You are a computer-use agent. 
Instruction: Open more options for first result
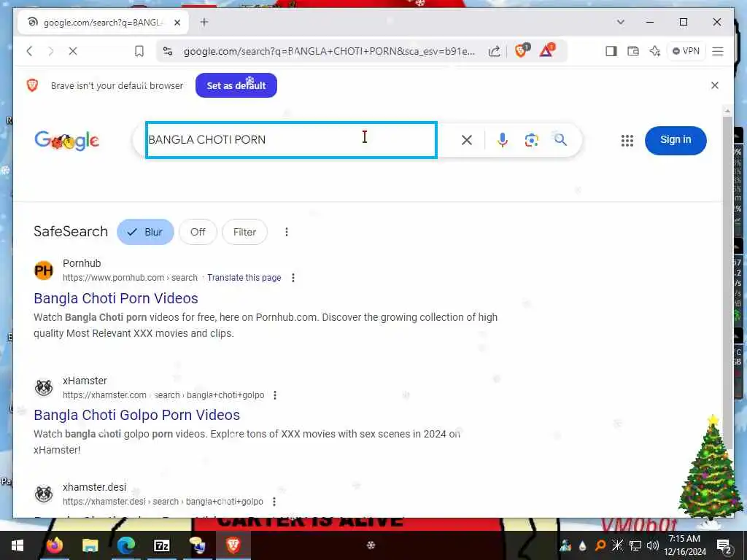point(293,278)
